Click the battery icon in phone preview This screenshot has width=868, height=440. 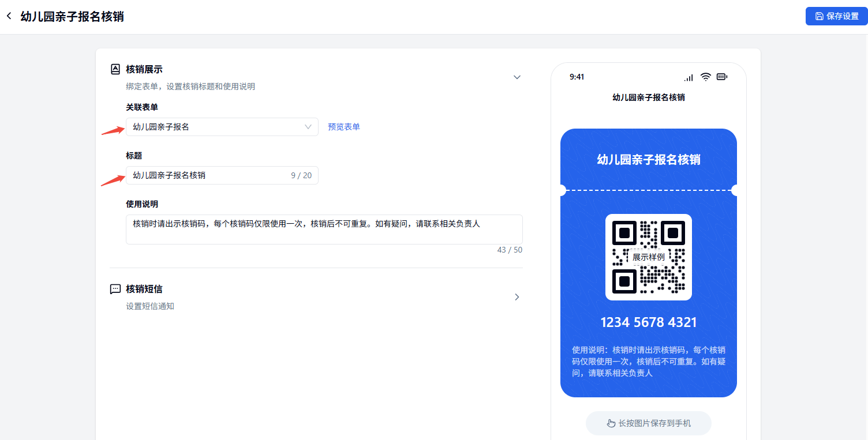click(722, 77)
